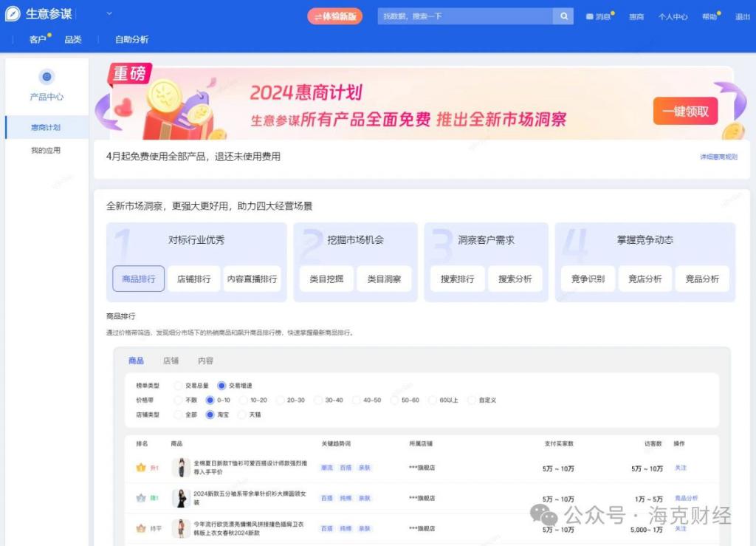
Task: Open 个人中心 in the header
Action: 673,16
